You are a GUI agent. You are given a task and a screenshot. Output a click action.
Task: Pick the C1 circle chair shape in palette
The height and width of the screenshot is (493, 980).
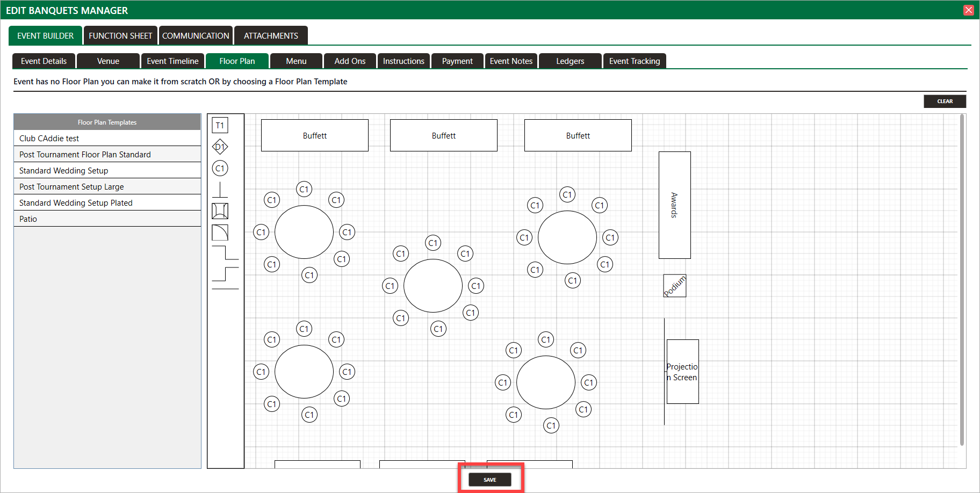(220, 168)
